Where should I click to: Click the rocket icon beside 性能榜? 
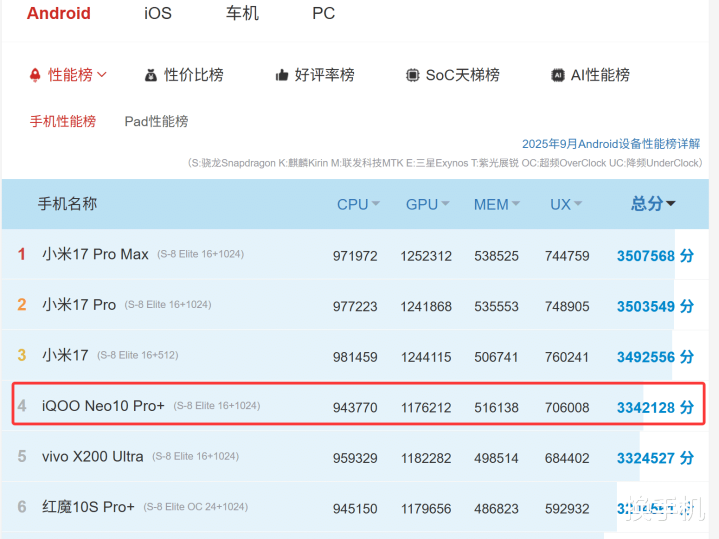click(35, 75)
